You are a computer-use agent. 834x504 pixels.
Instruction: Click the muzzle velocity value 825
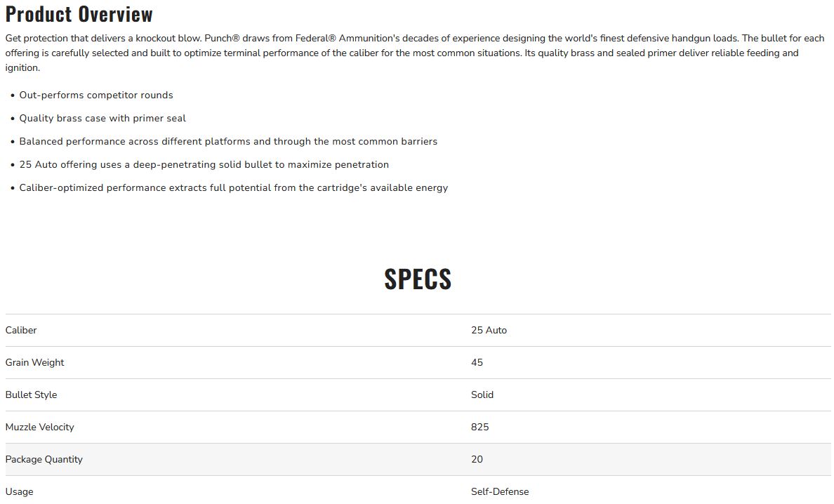pyautogui.click(x=480, y=427)
